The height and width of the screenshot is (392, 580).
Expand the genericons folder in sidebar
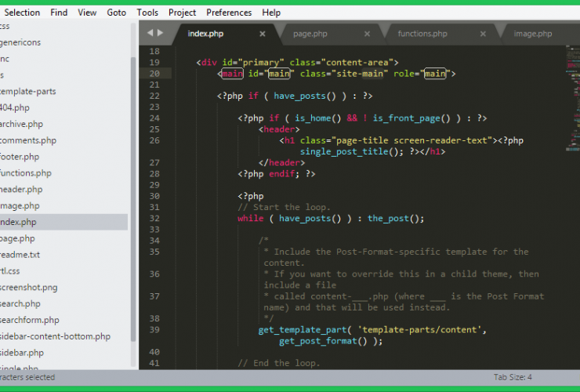pyautogui.click(x=22, y=42)
